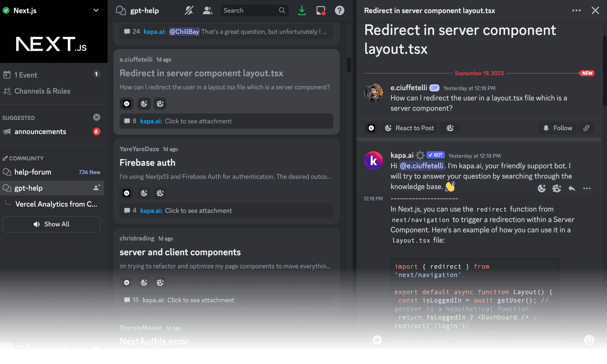Click the @ChillBay mention in top reply

coord(184,32)
